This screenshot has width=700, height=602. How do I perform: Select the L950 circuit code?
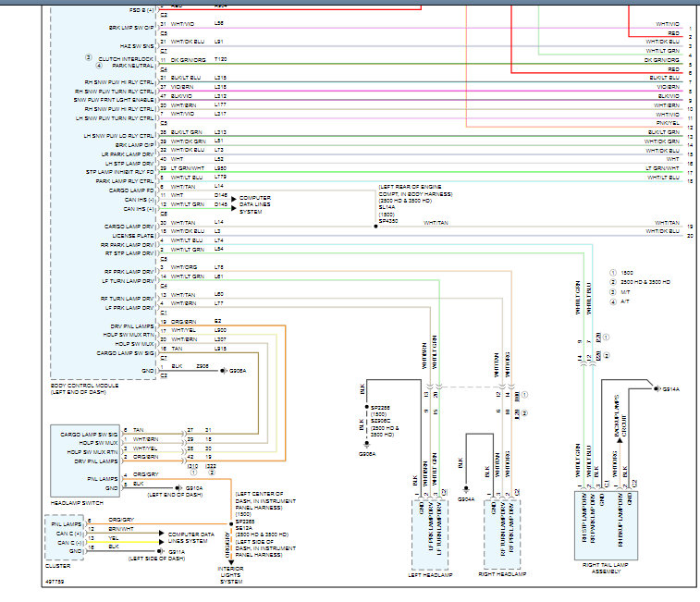pyautogui.click(x=220, y=168)
